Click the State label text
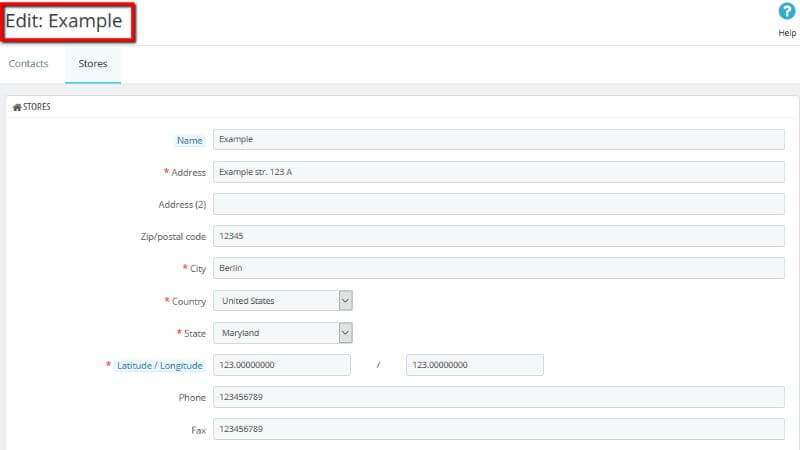The height and width of the screenshot is (450, 800). click(x=195, y=334)
